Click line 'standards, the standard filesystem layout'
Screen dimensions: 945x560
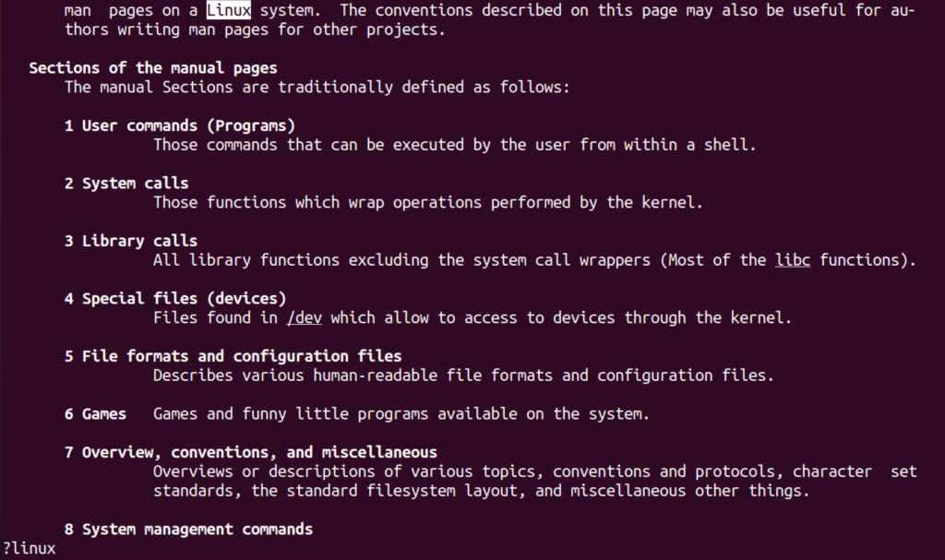point(481,491)
